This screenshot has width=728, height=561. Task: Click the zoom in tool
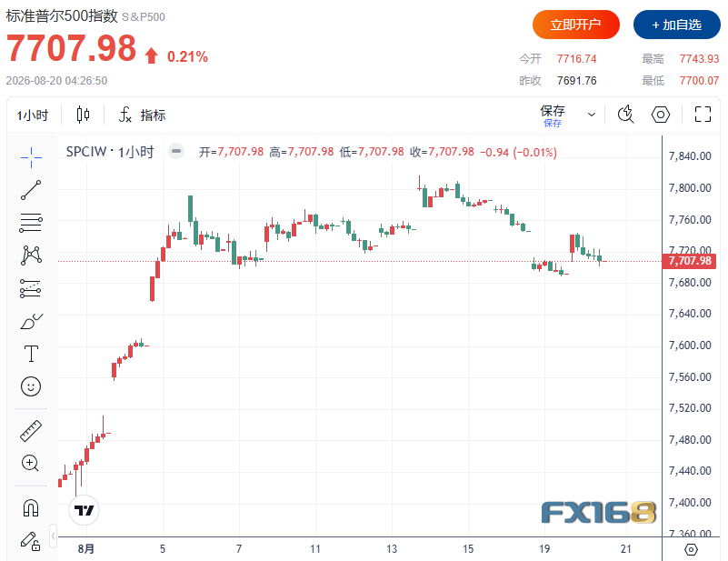[31, 463]
